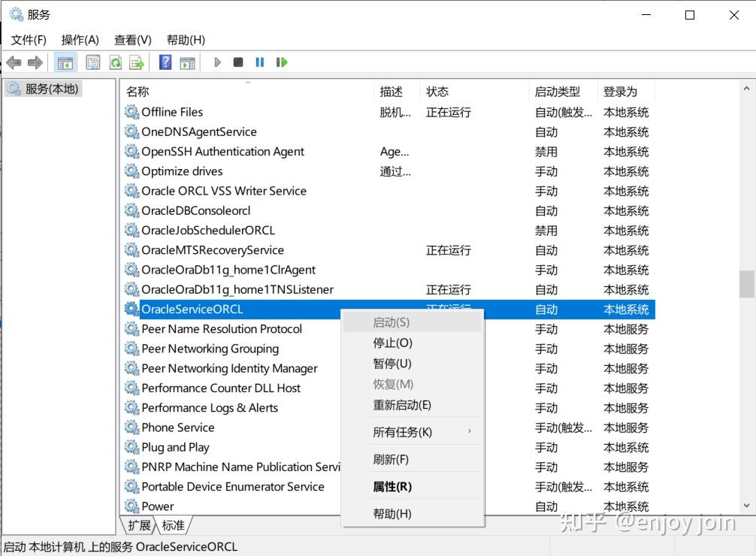Click the gear icon beside Power

(132, 506)
